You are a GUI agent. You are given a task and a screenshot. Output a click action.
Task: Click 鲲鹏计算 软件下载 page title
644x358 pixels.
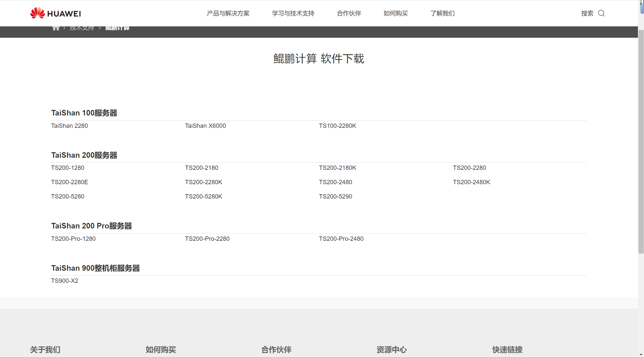pos(319,59)
